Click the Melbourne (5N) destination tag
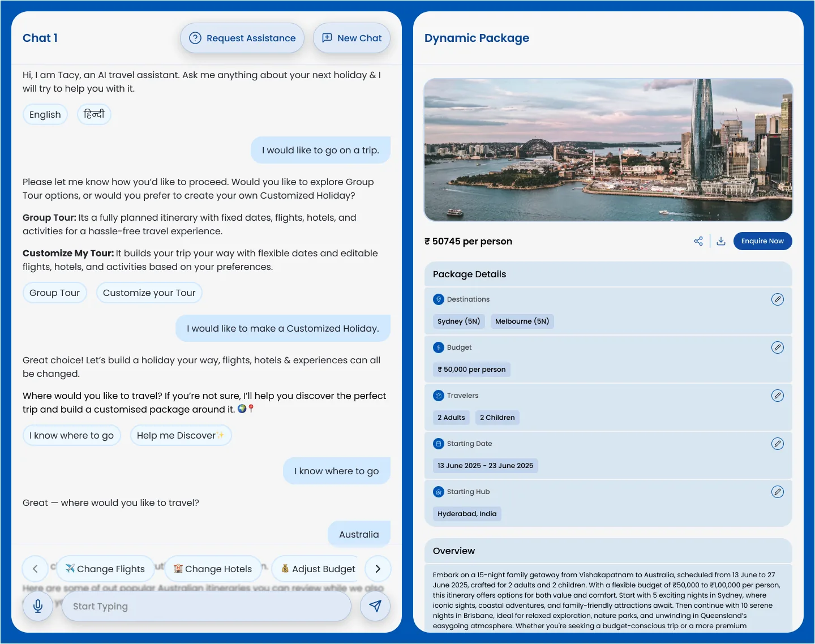This screenshot has width=815, height=644. [x=522, y=321]
